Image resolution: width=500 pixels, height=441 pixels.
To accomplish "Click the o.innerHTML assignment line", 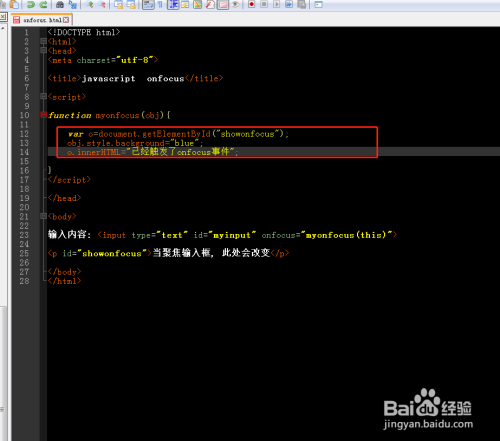I will (153, 152).
